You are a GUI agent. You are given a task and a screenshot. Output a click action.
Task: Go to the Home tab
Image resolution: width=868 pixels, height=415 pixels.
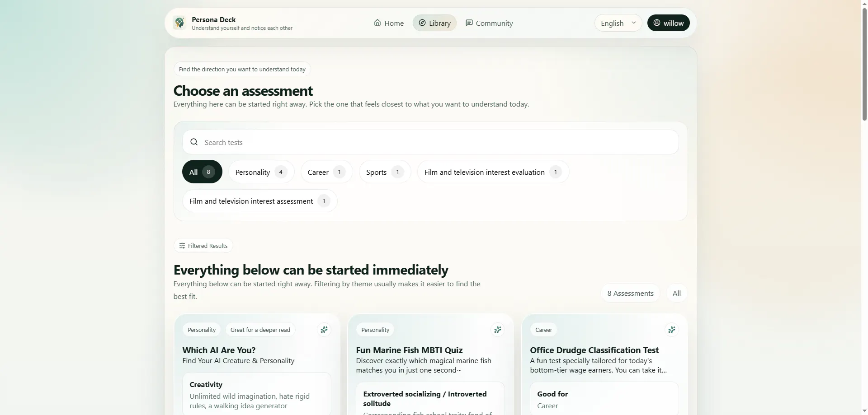[389, 23]
